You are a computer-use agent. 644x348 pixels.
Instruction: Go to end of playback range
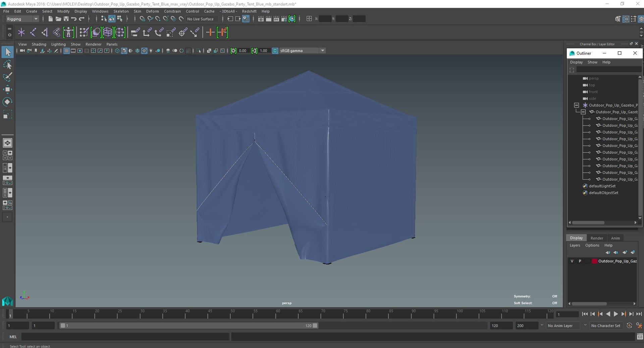point(639,314)
